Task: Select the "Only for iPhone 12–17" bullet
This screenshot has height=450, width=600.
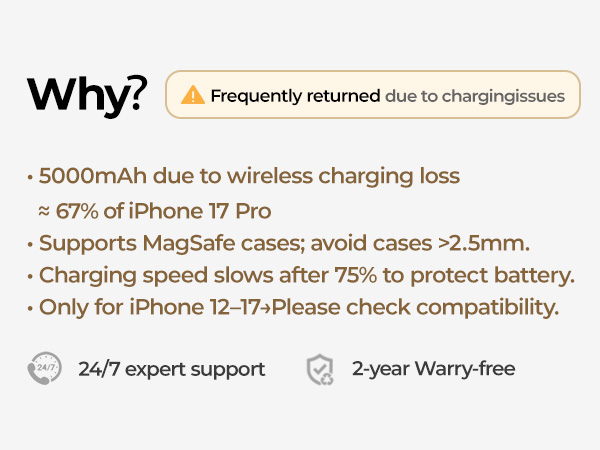Action: (x=150, y=307)
